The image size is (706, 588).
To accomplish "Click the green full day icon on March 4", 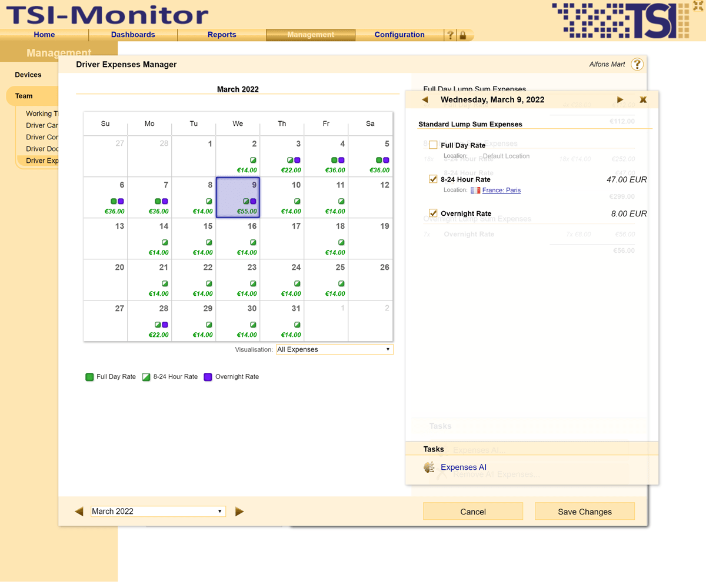I will pyautogui.click(x=335, y=160).
